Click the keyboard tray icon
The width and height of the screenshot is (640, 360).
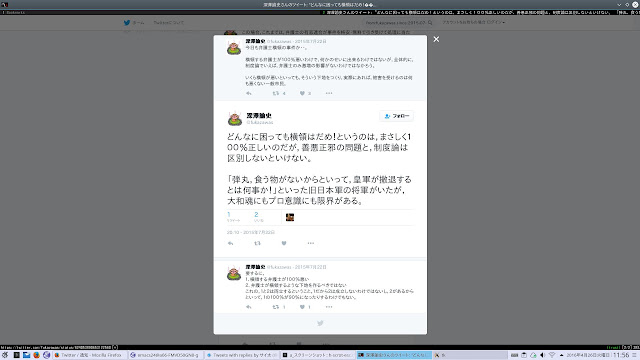pyautogui.click(x=514, y=355)
